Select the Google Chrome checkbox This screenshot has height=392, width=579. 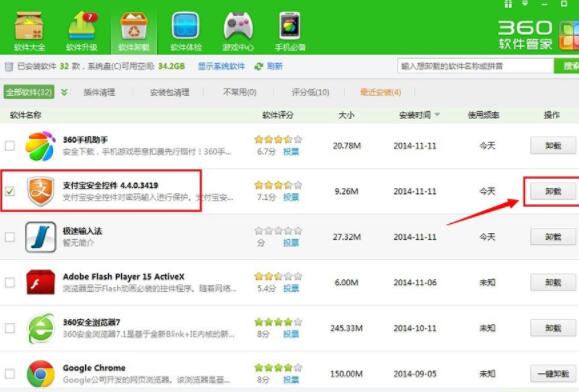[10, 374]
